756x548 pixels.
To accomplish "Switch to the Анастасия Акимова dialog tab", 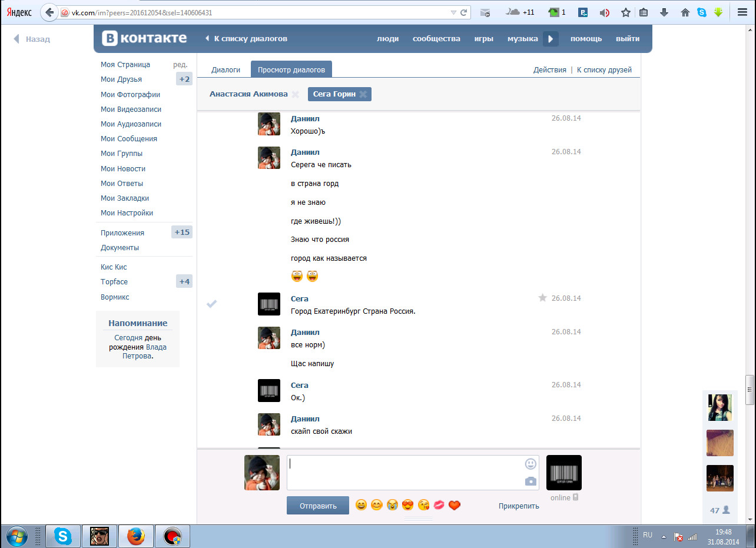I will [x=248, y=94].
